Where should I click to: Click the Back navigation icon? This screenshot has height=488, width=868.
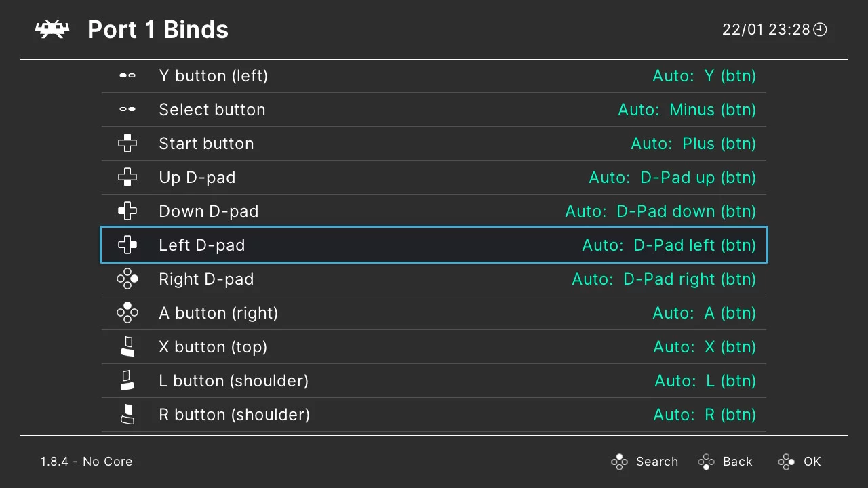tap(705, 462)
